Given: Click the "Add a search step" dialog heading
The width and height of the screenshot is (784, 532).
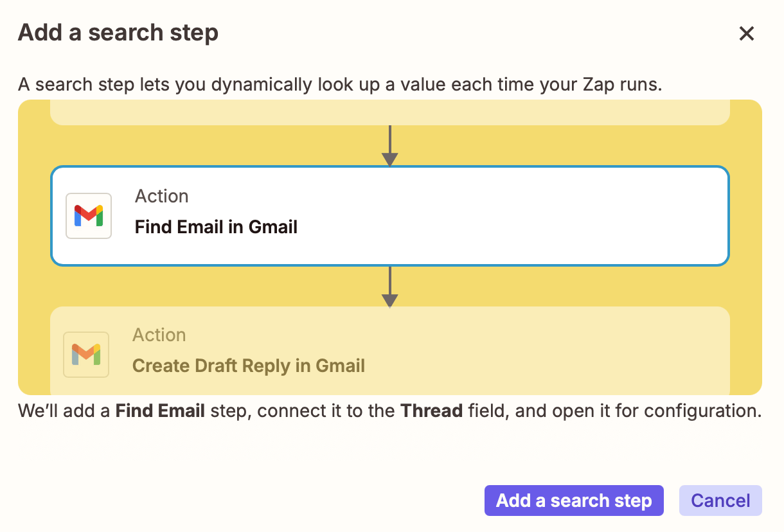Looking at the screenshot, I should point(118,33).
